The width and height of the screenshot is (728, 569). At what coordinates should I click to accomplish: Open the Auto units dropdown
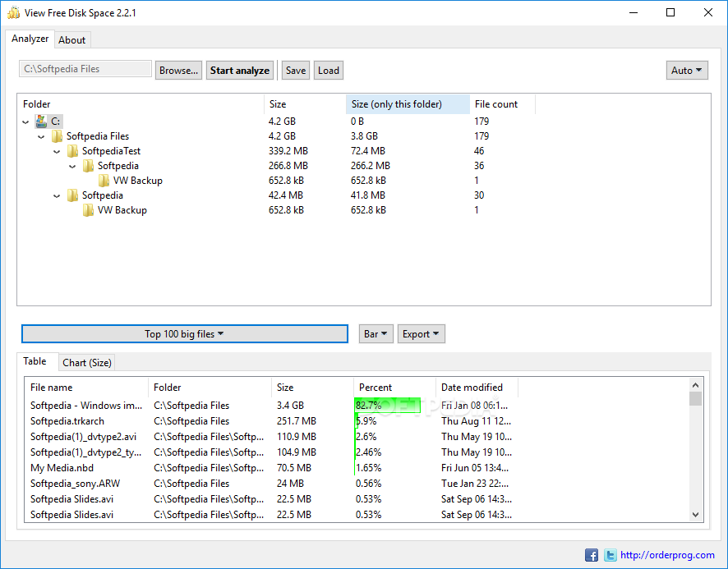687,71
